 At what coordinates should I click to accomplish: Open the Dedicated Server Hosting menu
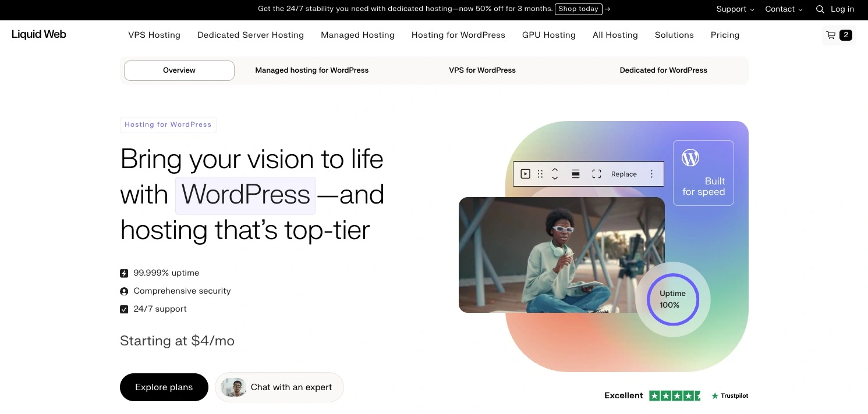click(x=250, y=35)
